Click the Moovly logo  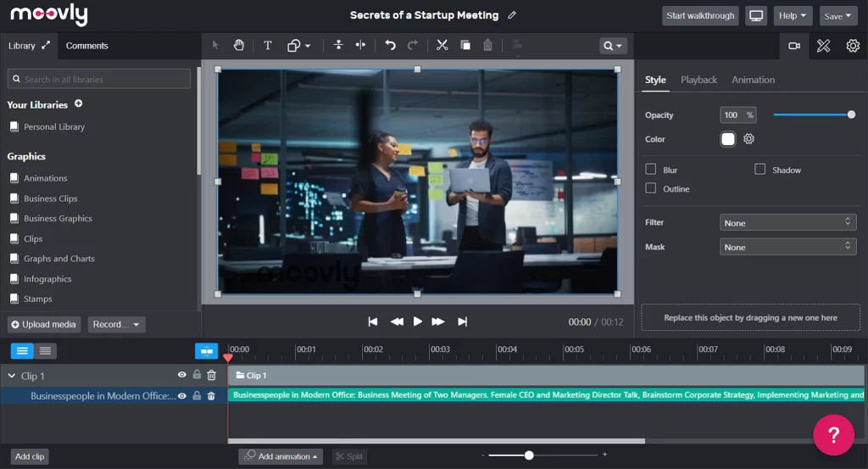(x=49, y=14)
